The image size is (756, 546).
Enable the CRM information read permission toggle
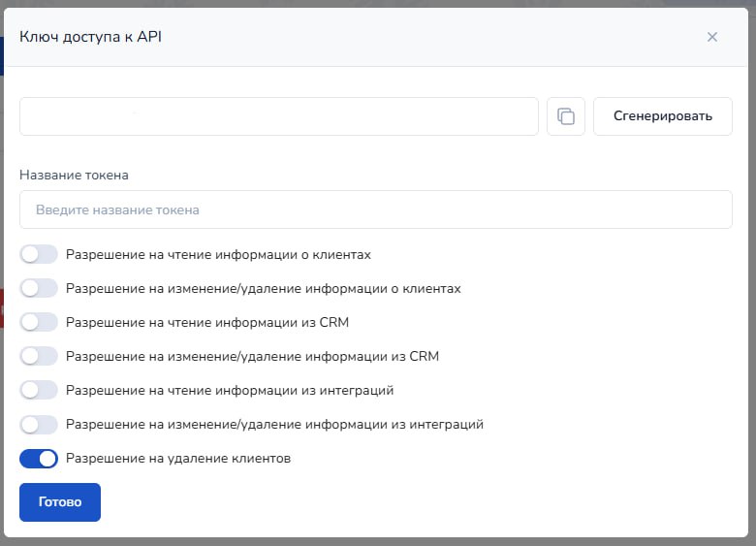pyautogui.click(x=39, y=322)
